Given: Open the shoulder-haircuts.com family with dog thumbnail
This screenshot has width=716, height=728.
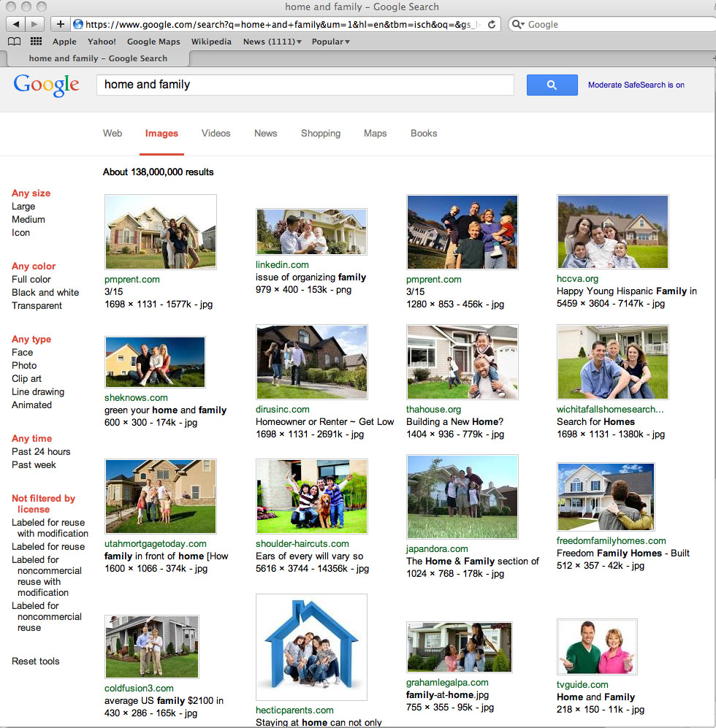Looking at the screenshot, I should (x=311, y=497).
